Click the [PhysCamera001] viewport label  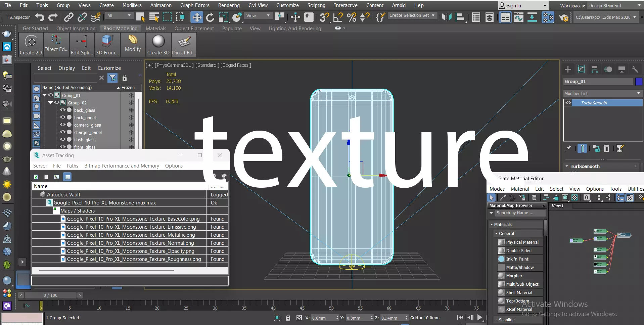click(x=174, y=65)
